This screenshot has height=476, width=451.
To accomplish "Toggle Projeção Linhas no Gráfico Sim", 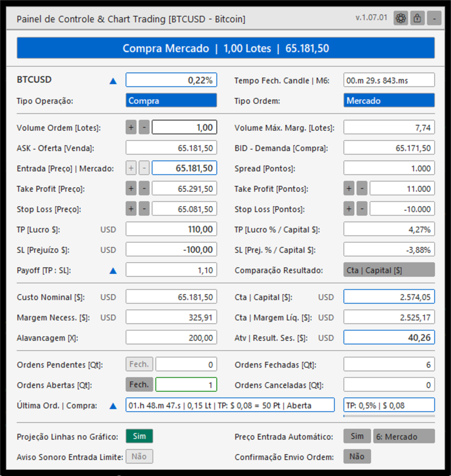I will click(x=139, y=436).
